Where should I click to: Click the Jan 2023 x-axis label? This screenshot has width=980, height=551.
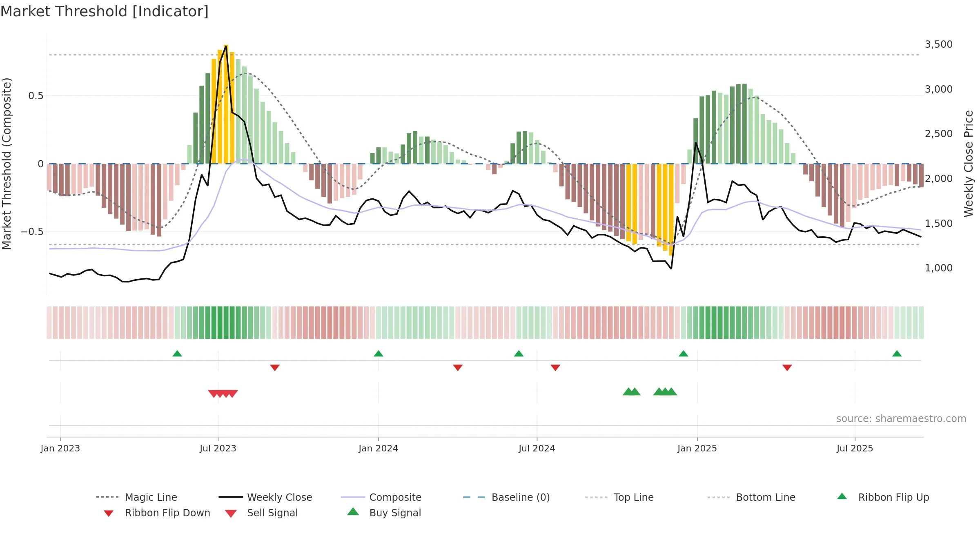(x=60, y=448)
